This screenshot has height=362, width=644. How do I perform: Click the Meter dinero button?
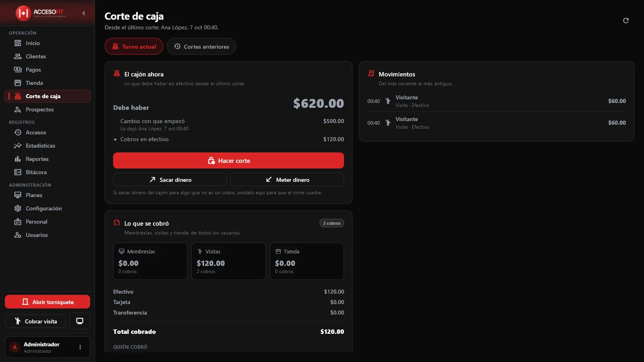[x=287, y=180]
